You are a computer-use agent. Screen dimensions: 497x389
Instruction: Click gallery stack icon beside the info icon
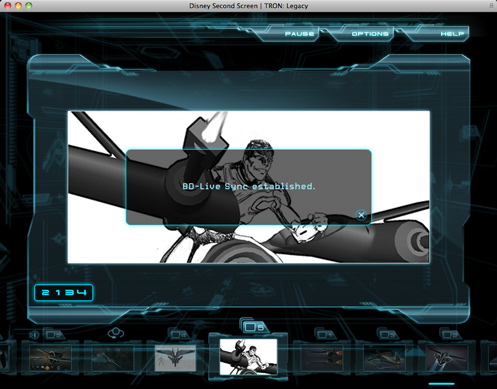pyautogui.click(x=53, y=334)
